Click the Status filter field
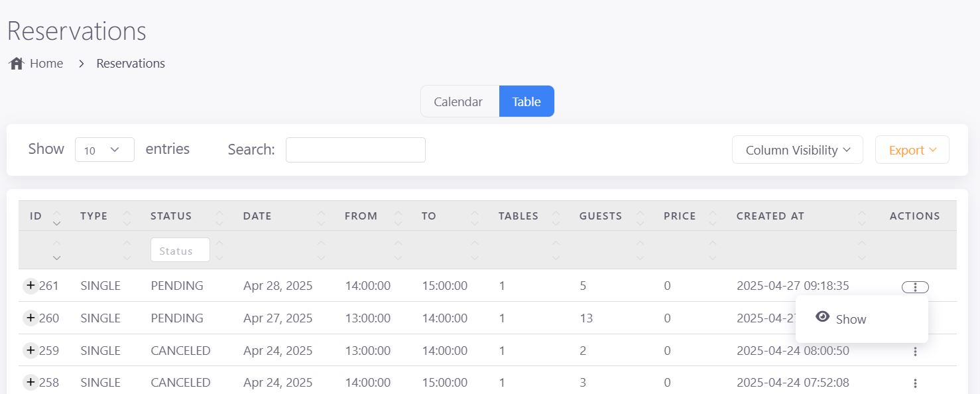 pyautogui.click(x=180, y=251)
